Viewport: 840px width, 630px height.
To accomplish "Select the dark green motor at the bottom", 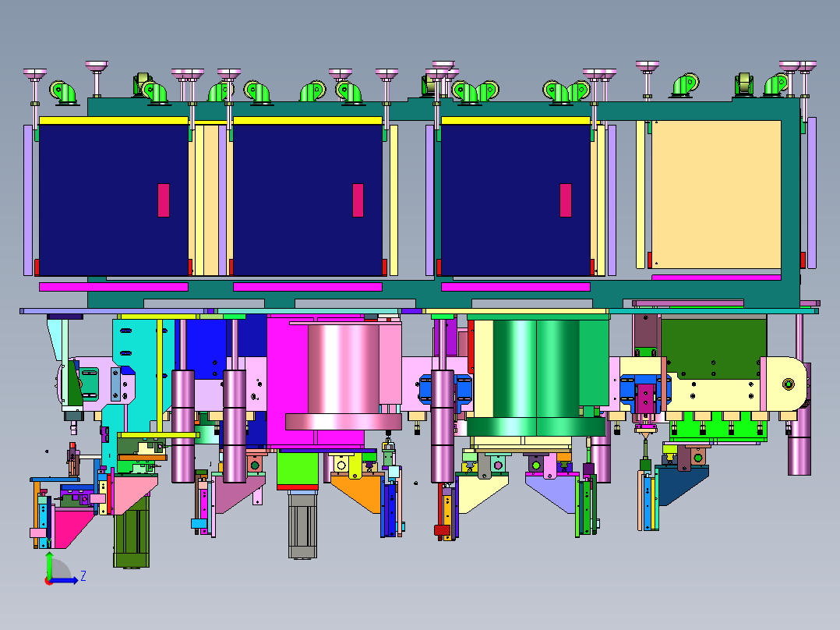I will click(131, 533).
